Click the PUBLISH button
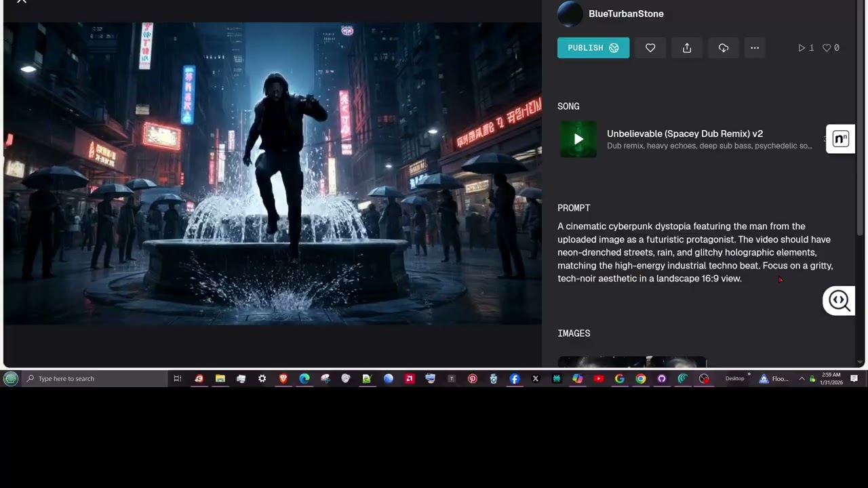868x488 pixels. [593, 48]
